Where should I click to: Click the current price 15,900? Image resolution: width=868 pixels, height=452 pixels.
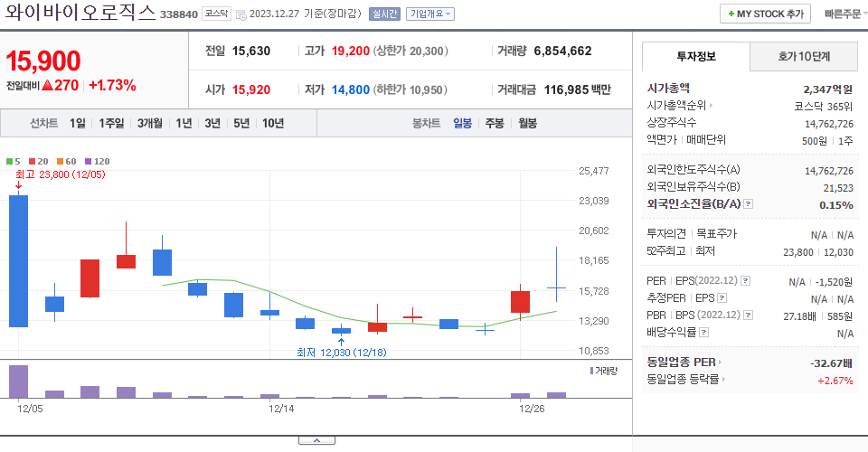(43, 61)
